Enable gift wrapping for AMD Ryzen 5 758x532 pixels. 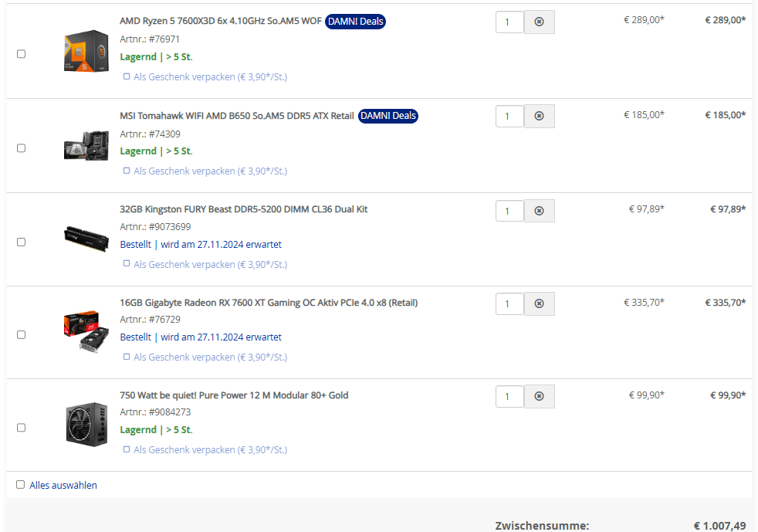click(126, 76)
